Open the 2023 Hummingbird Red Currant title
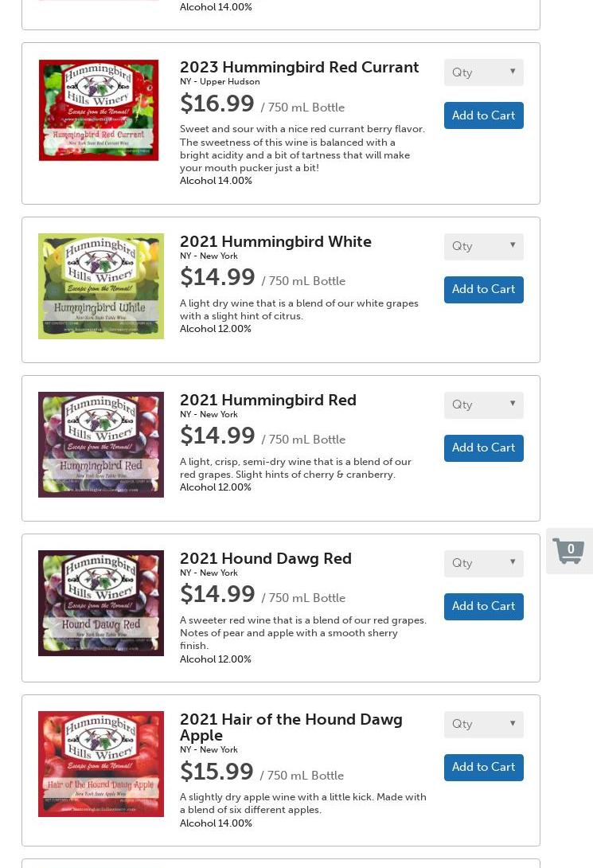The image size is (593, 868). [299, 67]
